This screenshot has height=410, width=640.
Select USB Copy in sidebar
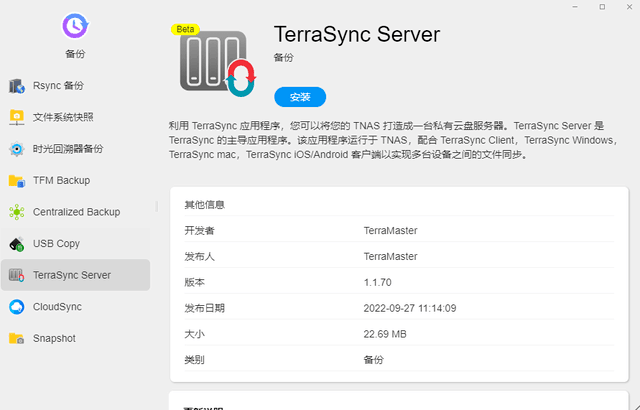coord(76,244)
